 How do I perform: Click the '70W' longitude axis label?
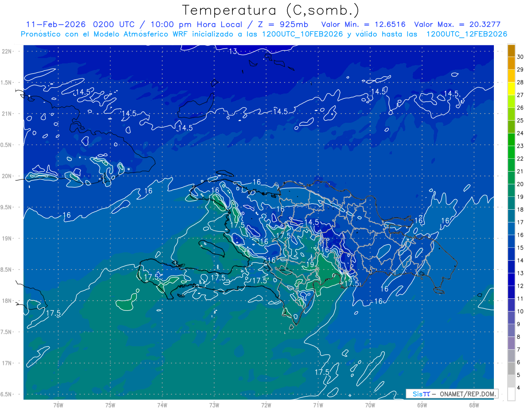click(x=370, y=405)
